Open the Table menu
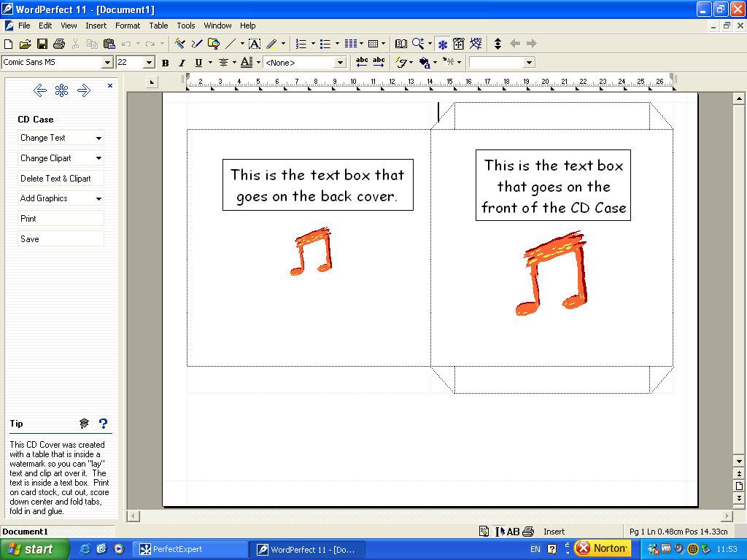Viewport: 747px width, 560px height. (158, 26)
